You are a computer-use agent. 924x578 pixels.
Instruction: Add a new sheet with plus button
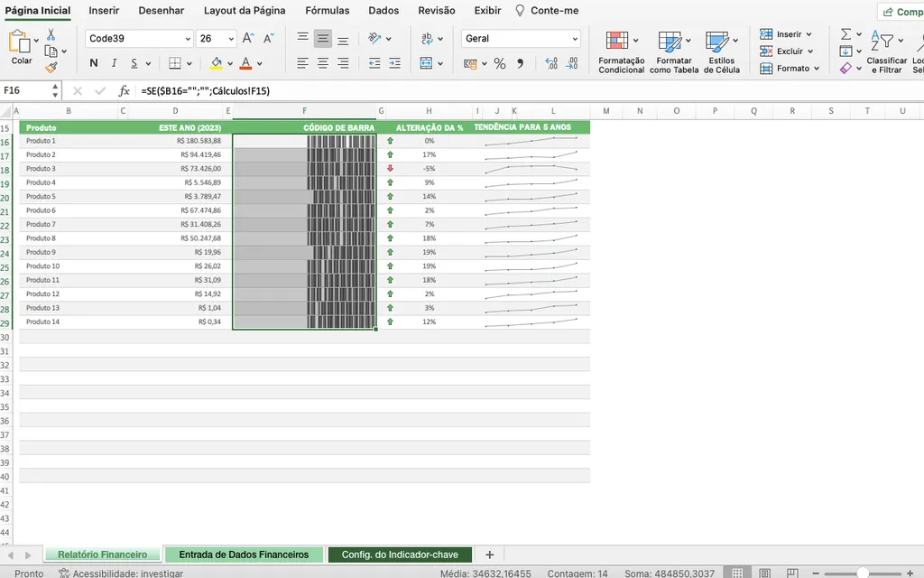click(489, 555)
